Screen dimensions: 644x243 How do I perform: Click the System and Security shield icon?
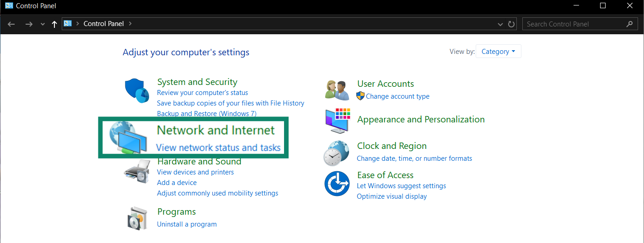137,90
